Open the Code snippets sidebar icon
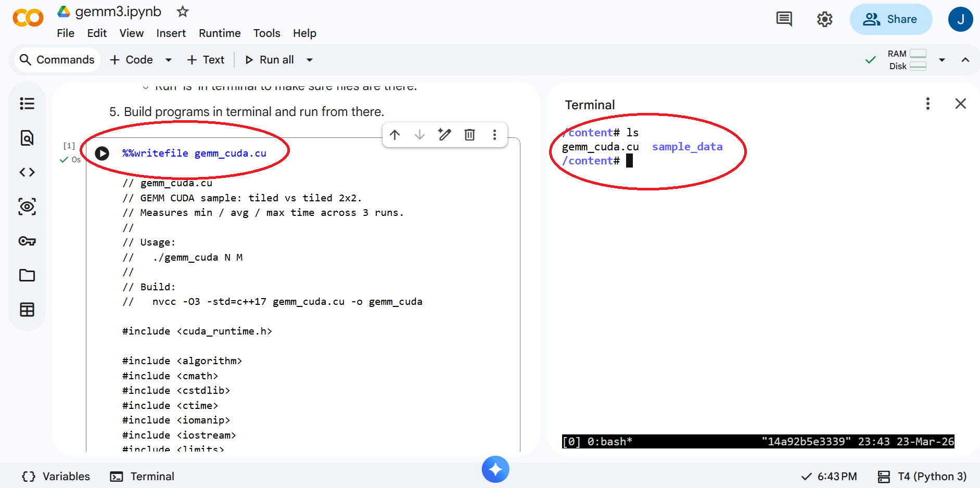This screenshot has height=488, width=980. (27, 172)
